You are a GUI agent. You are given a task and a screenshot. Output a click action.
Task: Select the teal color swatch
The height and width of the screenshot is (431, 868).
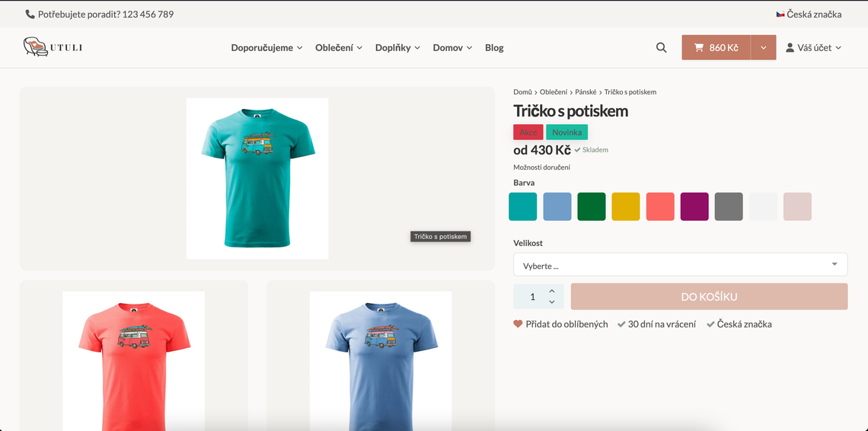click(x=522, y=206)
